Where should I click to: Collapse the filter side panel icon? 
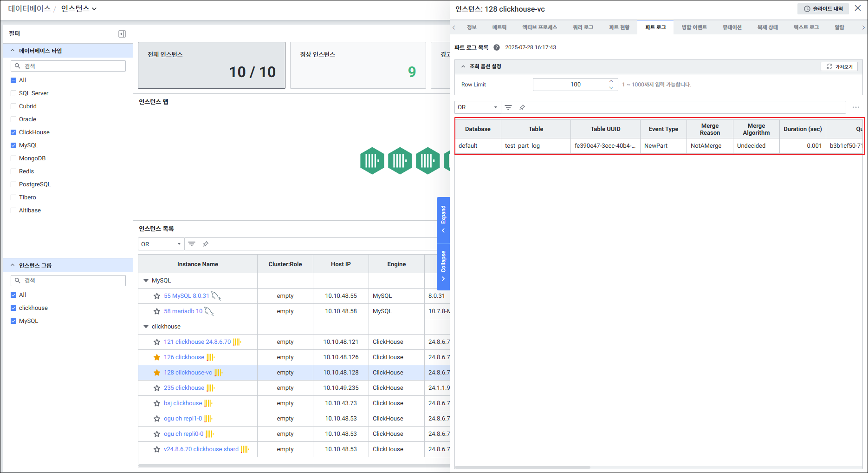122,34
